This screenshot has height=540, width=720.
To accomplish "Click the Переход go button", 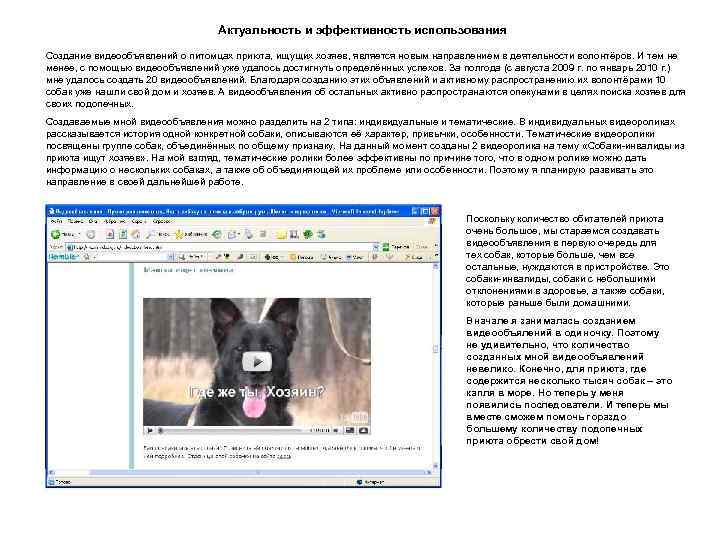I will click(396, 247).
